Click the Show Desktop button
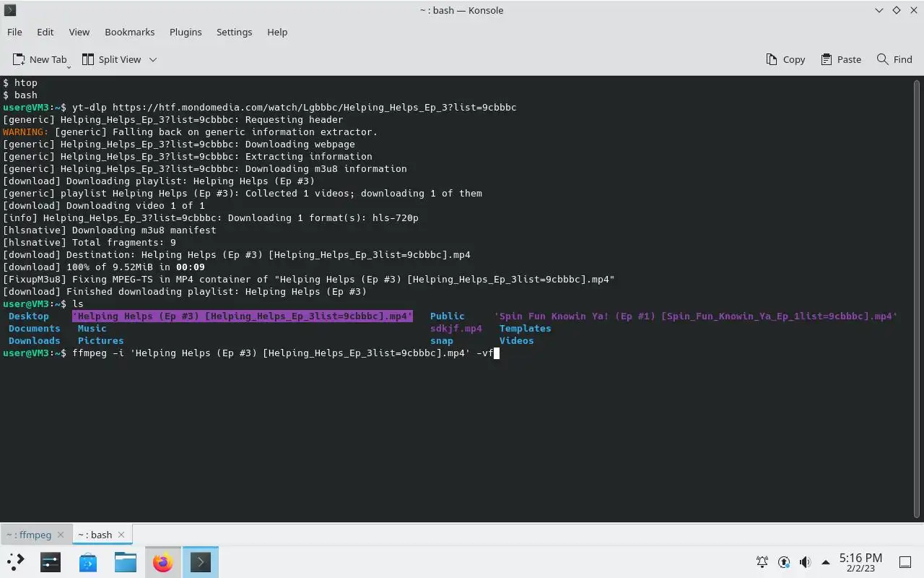The height and width of the screenshot is (578, 924). pyautogui.click(x=905, y=561)
